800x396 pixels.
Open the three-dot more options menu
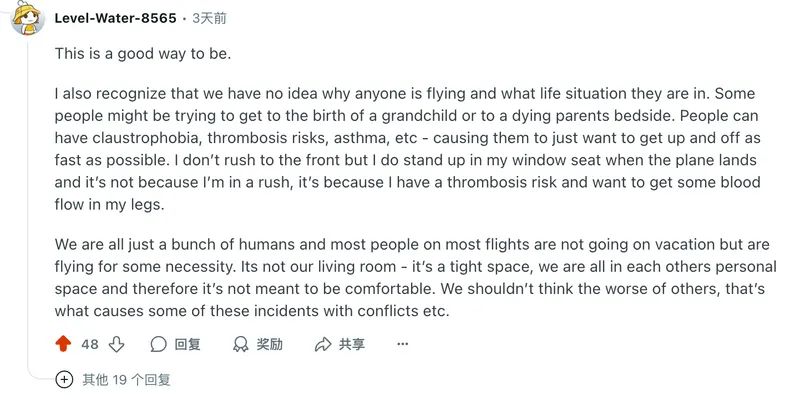pyautogui.click(x=403, y=344)
